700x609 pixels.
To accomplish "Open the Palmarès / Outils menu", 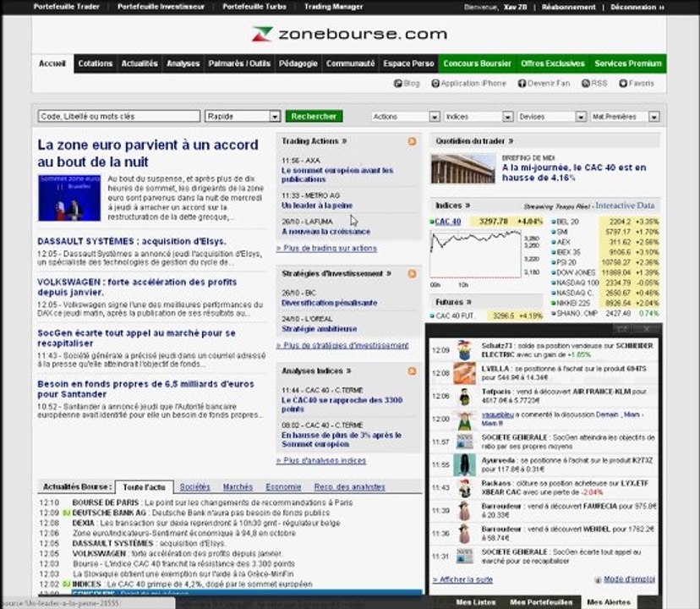I will 239,63.
